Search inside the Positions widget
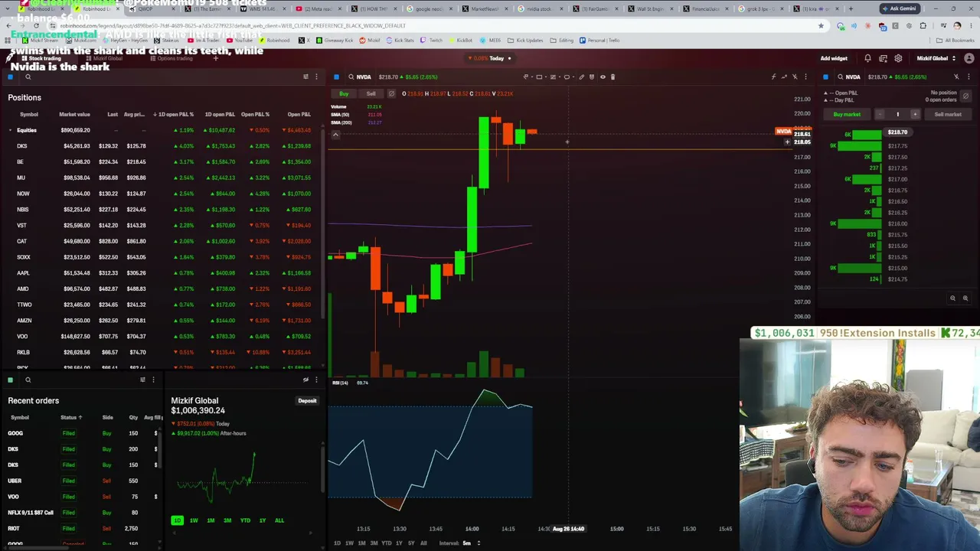This screenshot has width=980, height=551. tap(28, 77)
